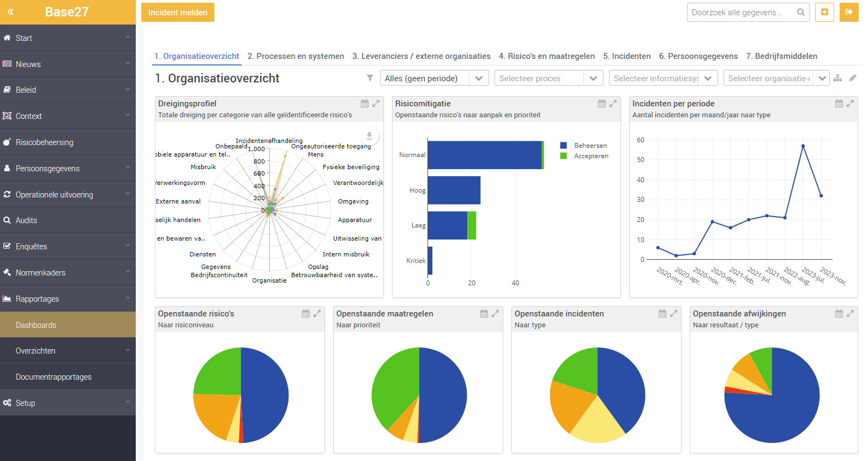Expand Openstaande maatregelen panel

coord(496,314)
